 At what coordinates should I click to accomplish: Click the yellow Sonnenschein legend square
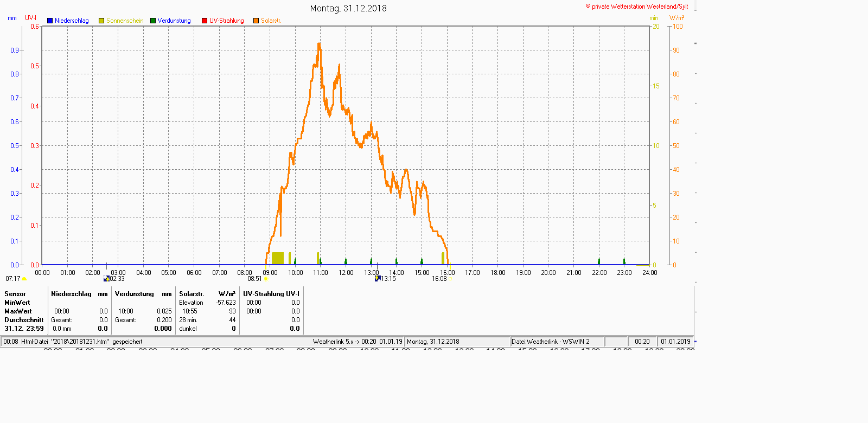(101, 21)
